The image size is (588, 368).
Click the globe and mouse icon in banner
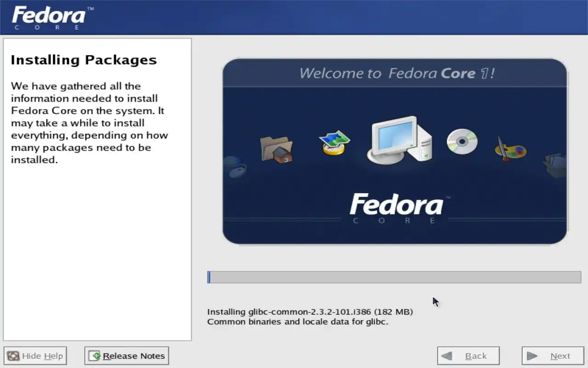click(235, 167)
